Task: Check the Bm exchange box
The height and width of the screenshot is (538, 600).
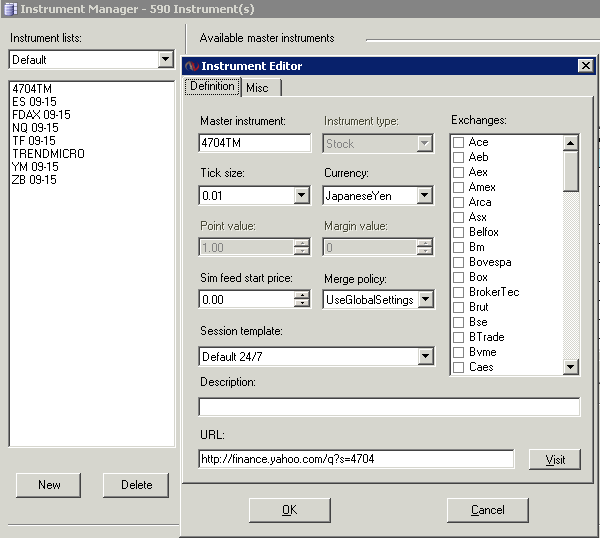Action: pyautogui.click(x=458, y=247)
